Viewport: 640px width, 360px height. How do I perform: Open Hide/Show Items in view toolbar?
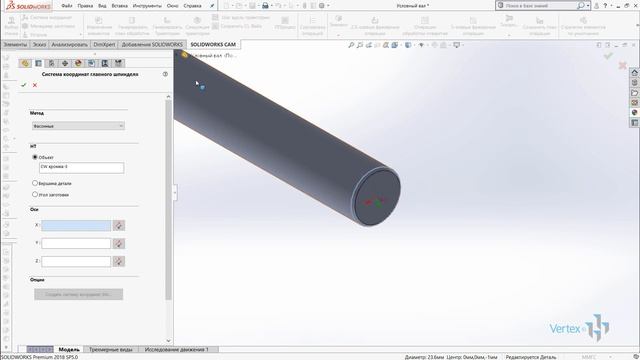click(x=421, y=45)
